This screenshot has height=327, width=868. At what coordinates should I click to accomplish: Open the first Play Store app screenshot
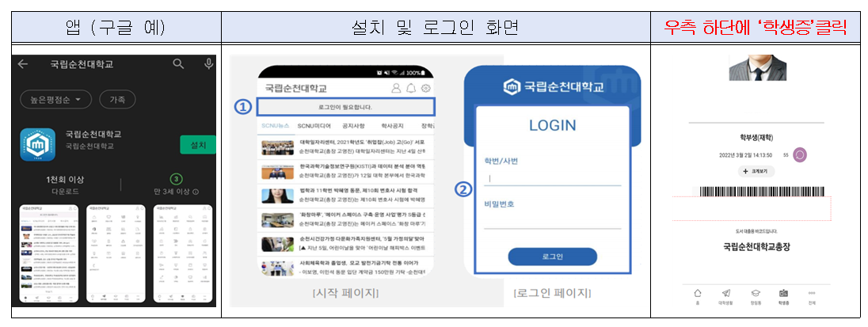[48, 254]
